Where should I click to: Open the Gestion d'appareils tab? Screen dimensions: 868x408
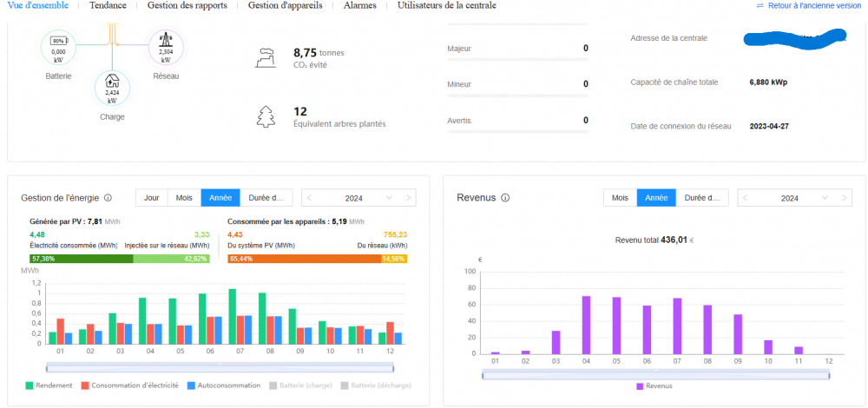coord(285,5)
